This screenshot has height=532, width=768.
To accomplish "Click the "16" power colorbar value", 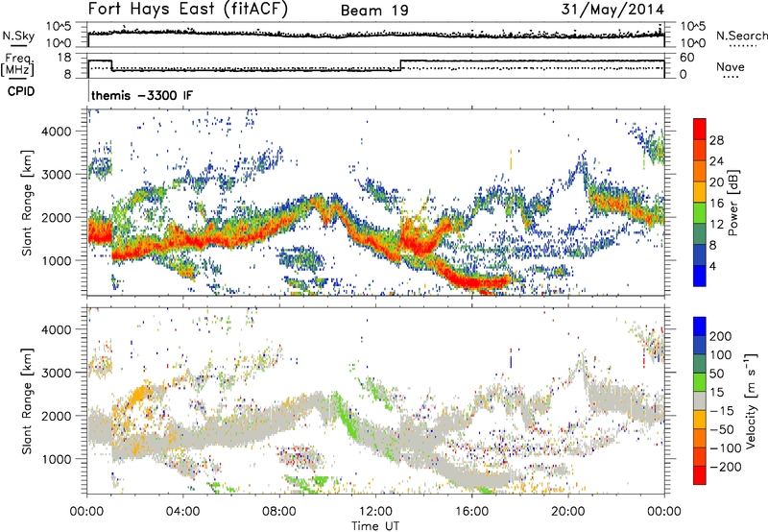I will pos(716,204).
